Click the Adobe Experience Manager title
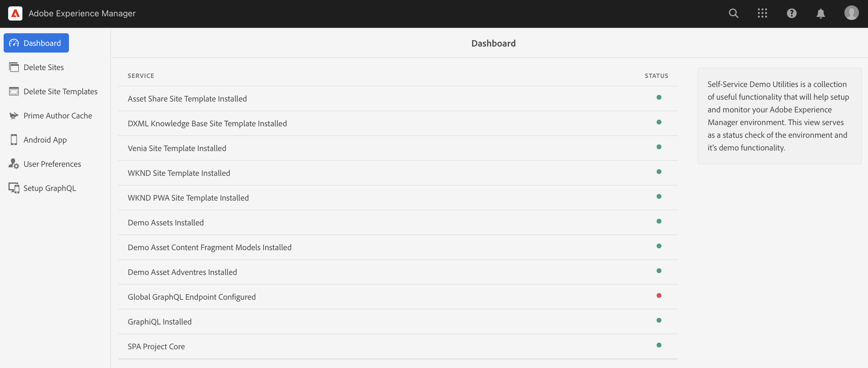868x368 pixels. pos(82,14)
